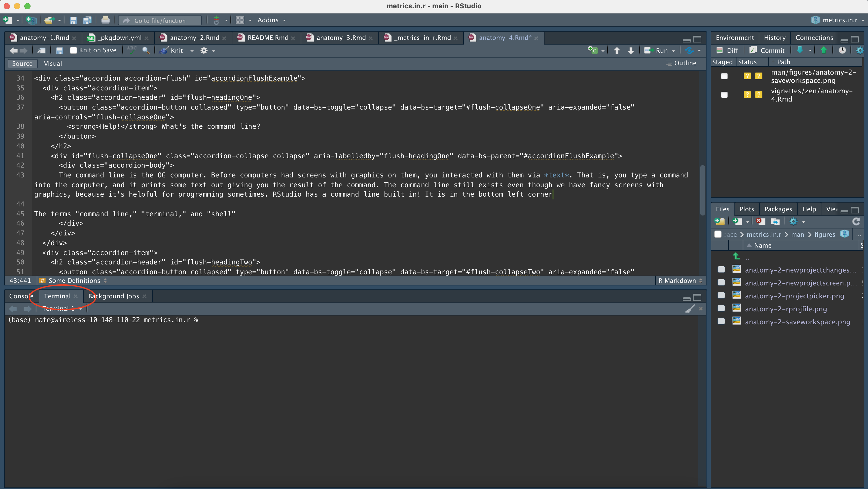
Task: Open the Background Jobs tab
Action: [x=114, y=296]
